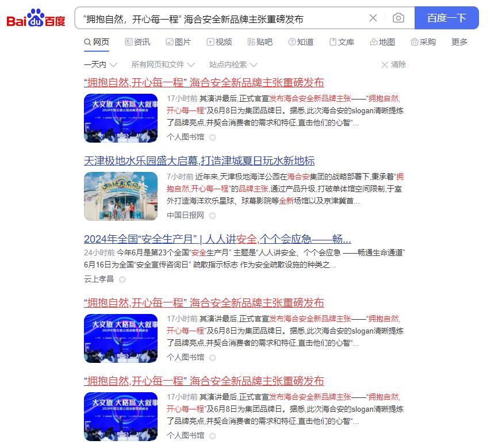Open the 文库 tab
502x448 pixels.
342,42
